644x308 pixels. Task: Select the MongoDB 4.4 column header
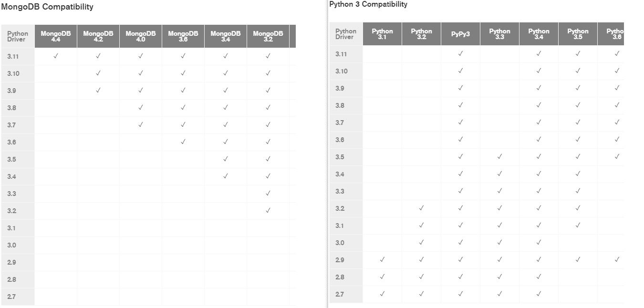pos(56,36)
